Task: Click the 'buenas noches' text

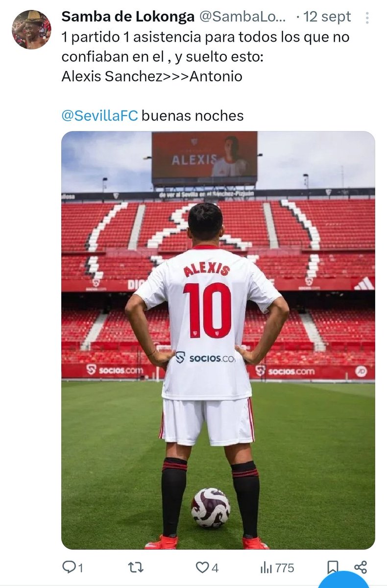Action: (193, 116)
